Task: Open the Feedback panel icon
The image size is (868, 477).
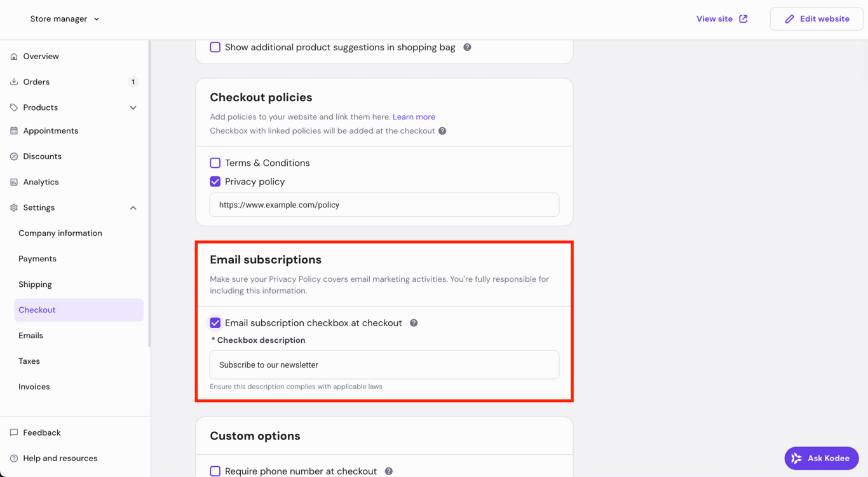Action: (14, 432)
